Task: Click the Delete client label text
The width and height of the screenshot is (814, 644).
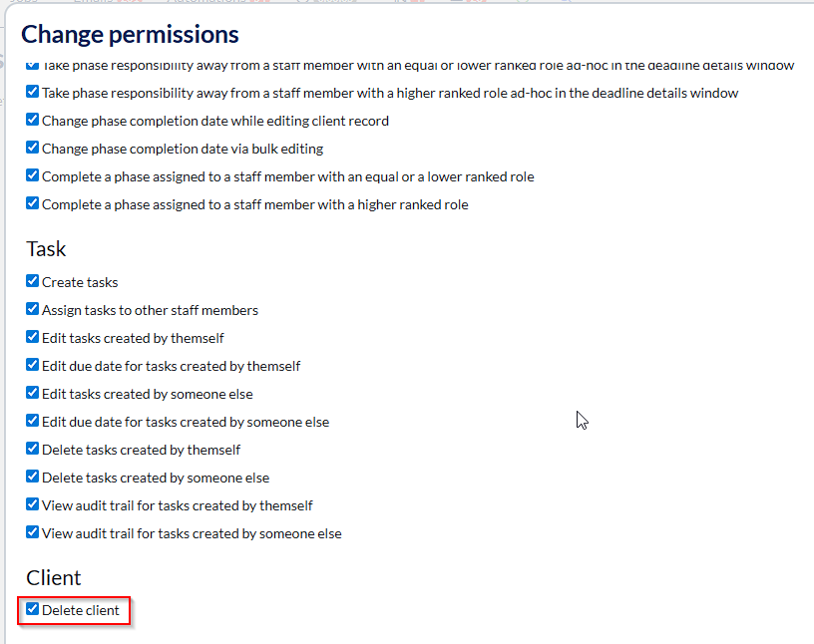Action: pyautogui.click(x=80, y=610)
